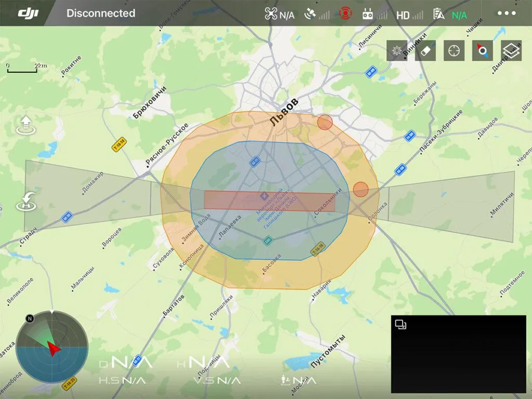Image resolution: width=532 pixels, height=399 pixels.
Task: Tap the airport icon on the map
Action: tap(263, 196)
